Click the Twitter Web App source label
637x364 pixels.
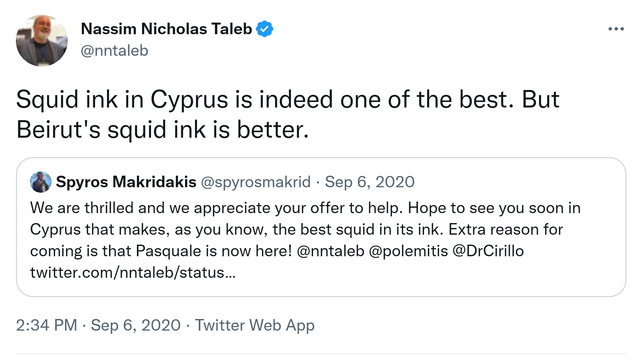click(255, 325)
